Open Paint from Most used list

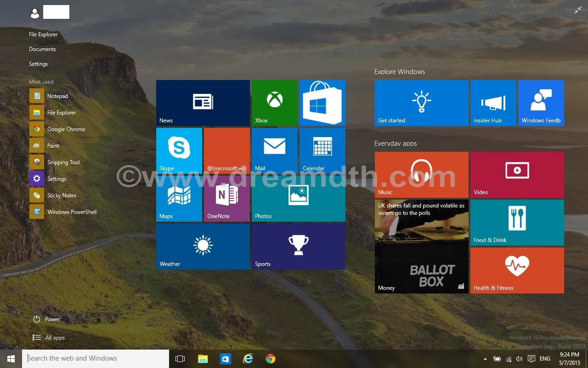44,146
